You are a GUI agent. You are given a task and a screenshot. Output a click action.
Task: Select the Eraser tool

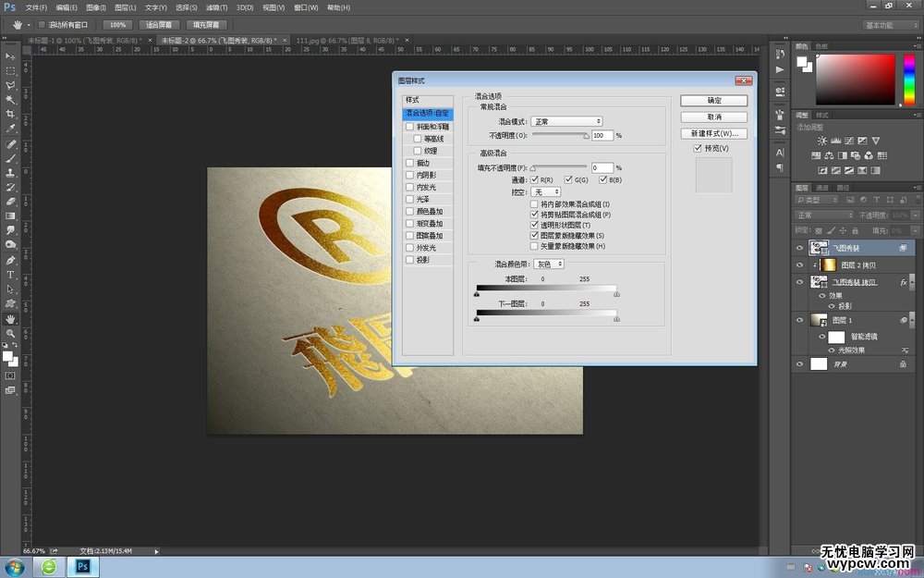click(x=10, y=202)
